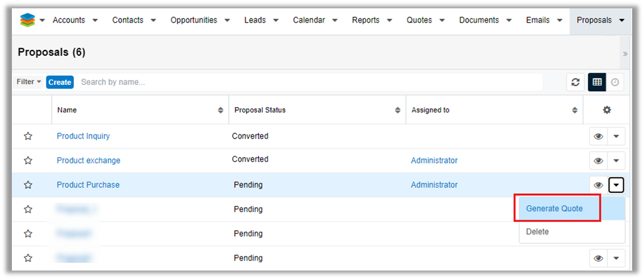Image resolution: width=644 pixels, height=279 pixels.
Task: Mark Product Purchase as favorite
Action: click(x=28, y=185)
